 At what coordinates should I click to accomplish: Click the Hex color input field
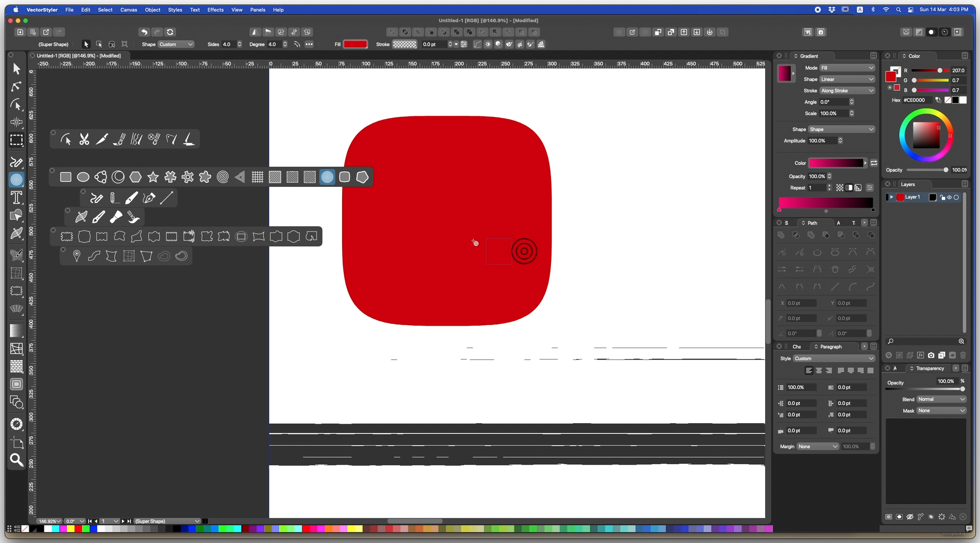pos(918,100)
